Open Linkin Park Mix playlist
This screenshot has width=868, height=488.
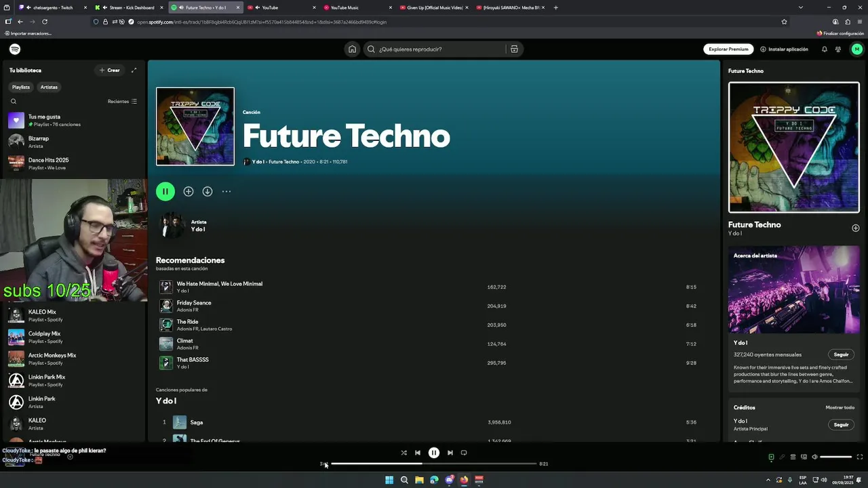pos(73,380)
